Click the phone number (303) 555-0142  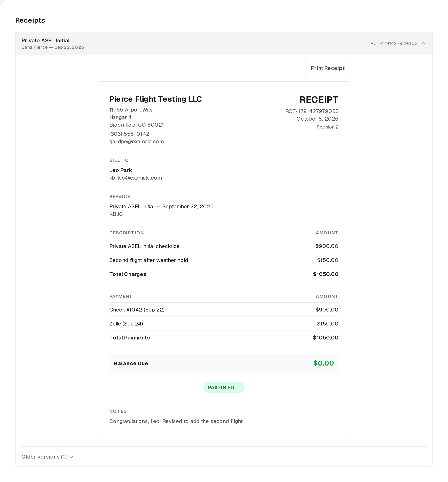(129, 134)
